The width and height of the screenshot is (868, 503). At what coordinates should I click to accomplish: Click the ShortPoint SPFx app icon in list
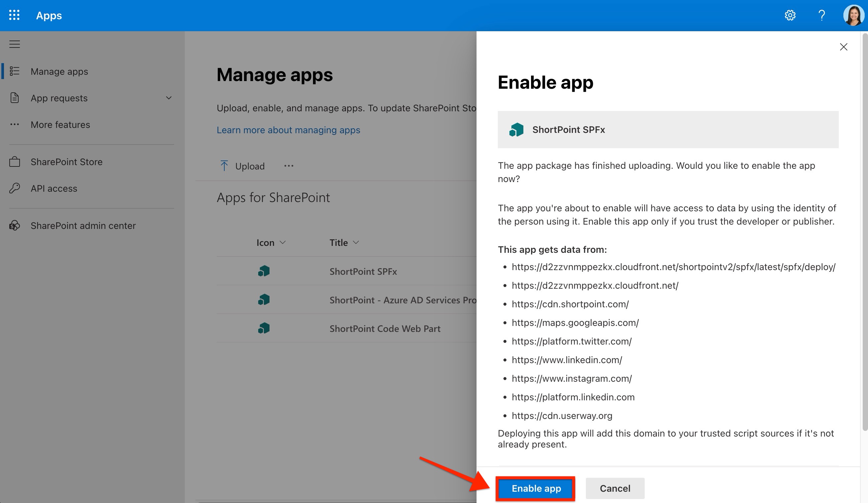coord(264,271)
